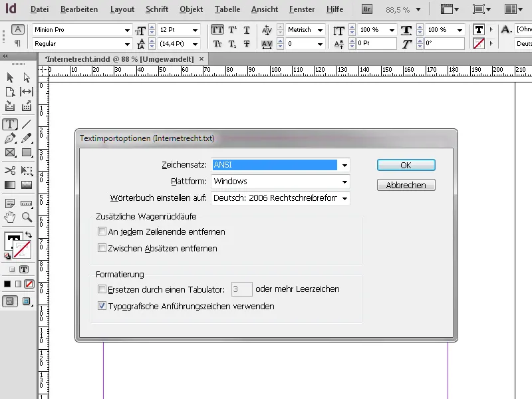Image resolution: width=532 pixels, height=399 pixels.
Task: Select the Rectangle tool
Action: pyautogui.click(x=27, y=153)
